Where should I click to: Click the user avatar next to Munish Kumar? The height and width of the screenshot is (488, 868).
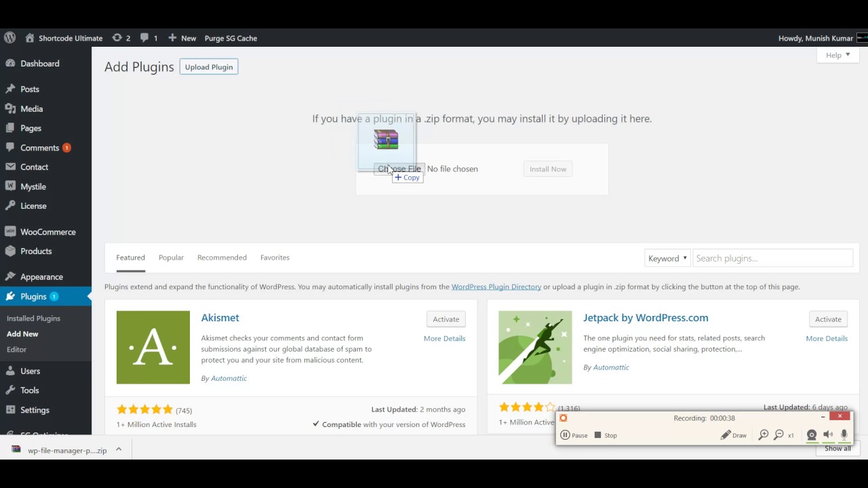click(x=862, y=38)
